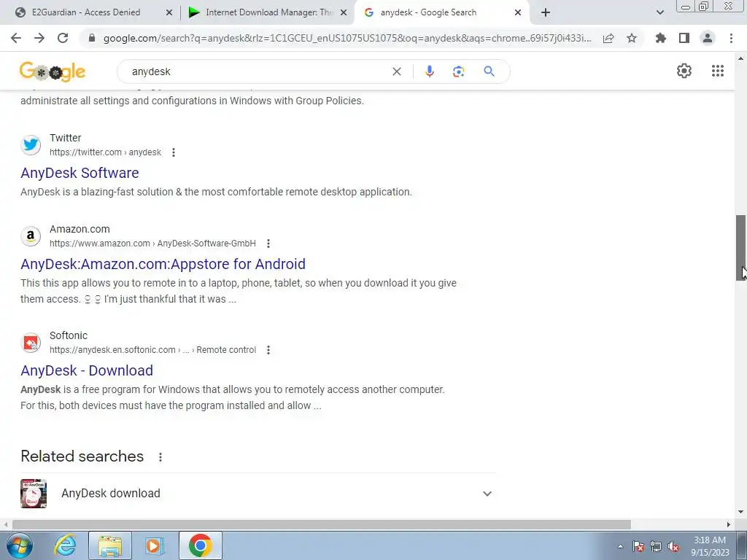Click the AnyDesk download suggestion text

(x=111, y=494)
